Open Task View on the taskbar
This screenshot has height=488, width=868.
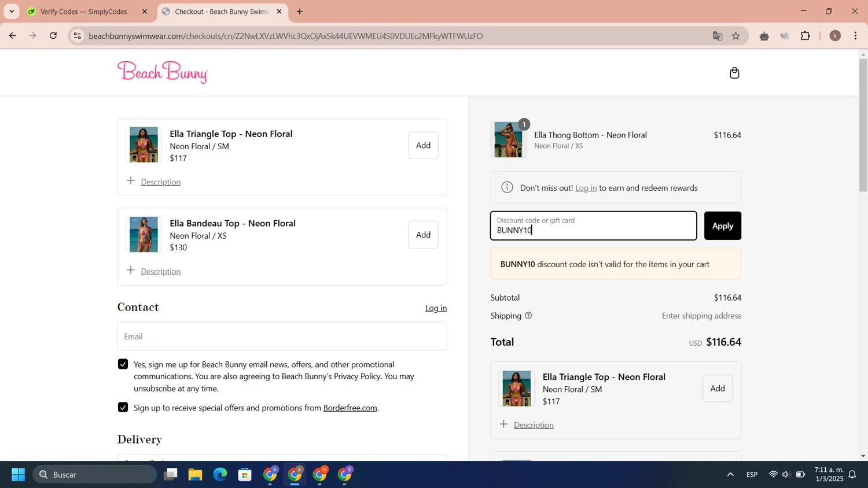point(170,475)
